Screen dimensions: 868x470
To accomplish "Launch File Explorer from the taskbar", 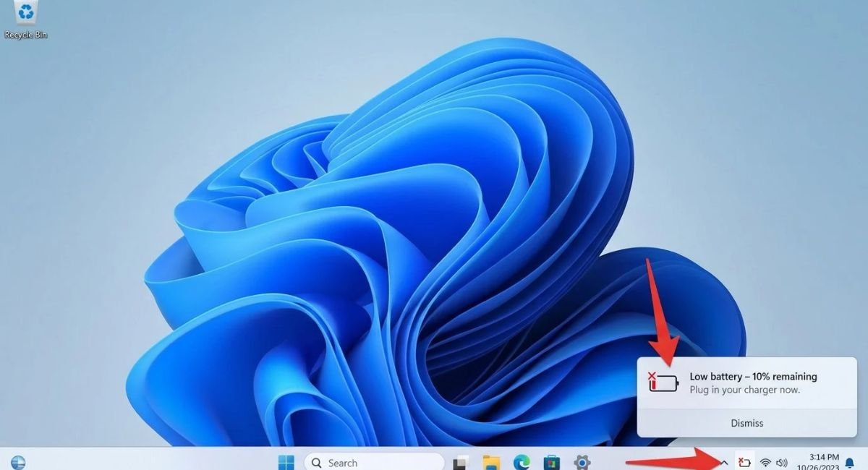I will (491, 462).
